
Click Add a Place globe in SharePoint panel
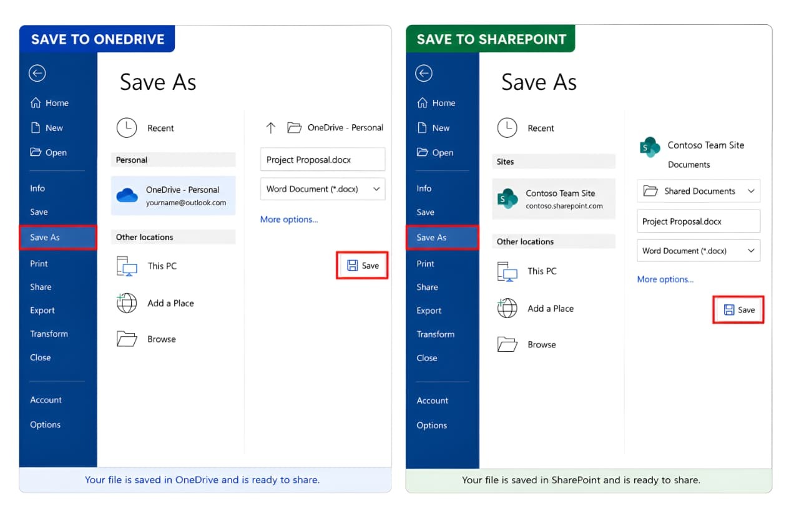click(507, 308)
